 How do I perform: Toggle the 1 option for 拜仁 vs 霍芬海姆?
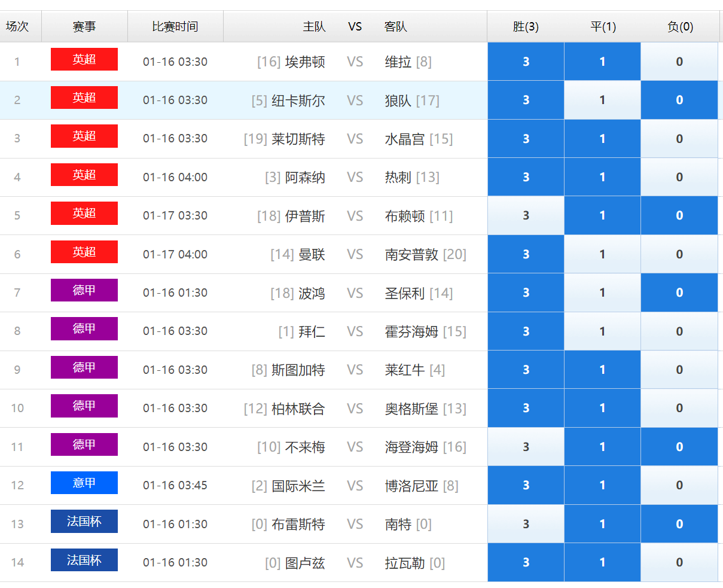602,331
